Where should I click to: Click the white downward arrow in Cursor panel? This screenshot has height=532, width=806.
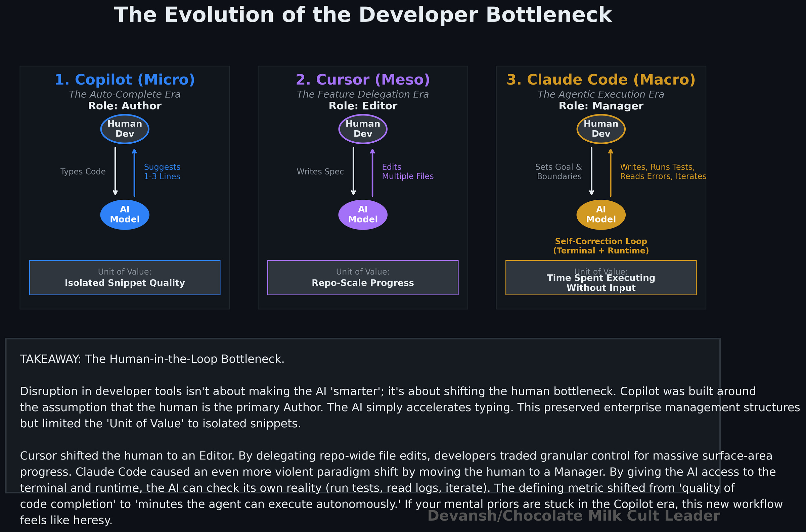[x=353, y=171]
